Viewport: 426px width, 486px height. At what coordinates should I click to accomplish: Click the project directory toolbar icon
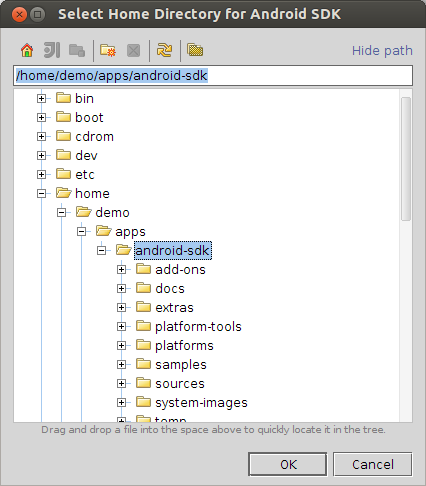tap(52, 51)
